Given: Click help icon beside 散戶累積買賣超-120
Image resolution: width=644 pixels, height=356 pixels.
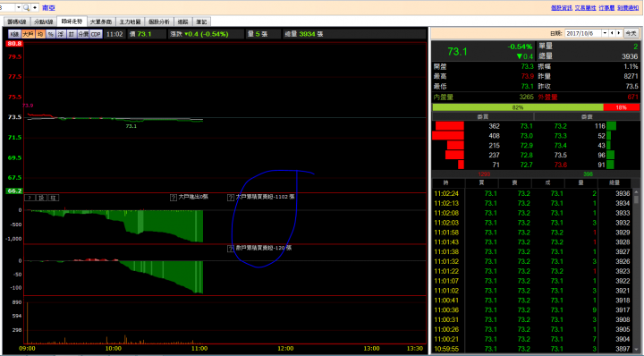Looking at the screenshot, I should [x=231, y=249].
